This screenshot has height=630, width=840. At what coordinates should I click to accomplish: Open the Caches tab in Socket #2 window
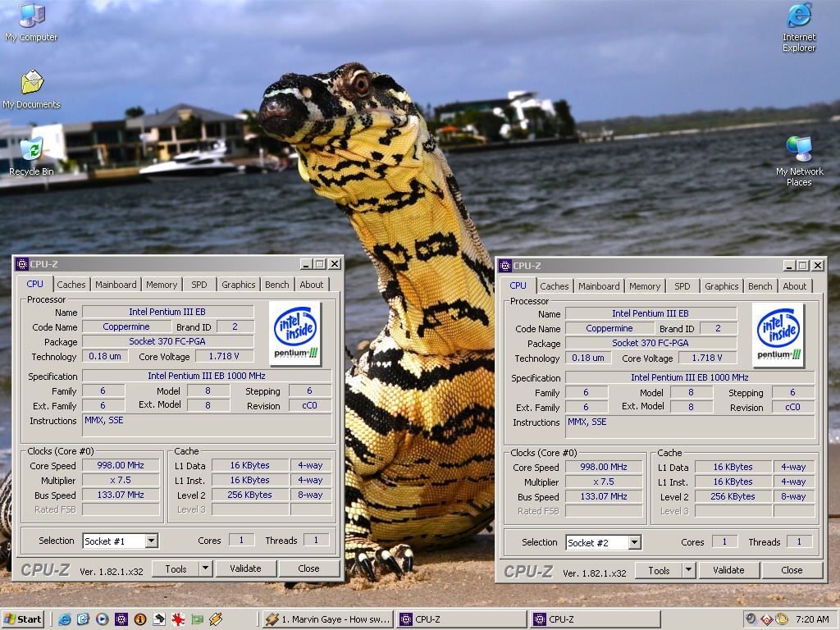click(x=554, y=286)
